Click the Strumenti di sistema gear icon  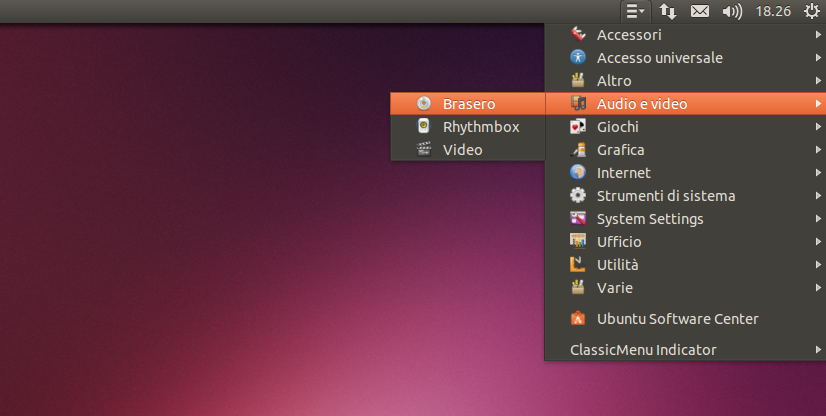[x=578, y=195]
